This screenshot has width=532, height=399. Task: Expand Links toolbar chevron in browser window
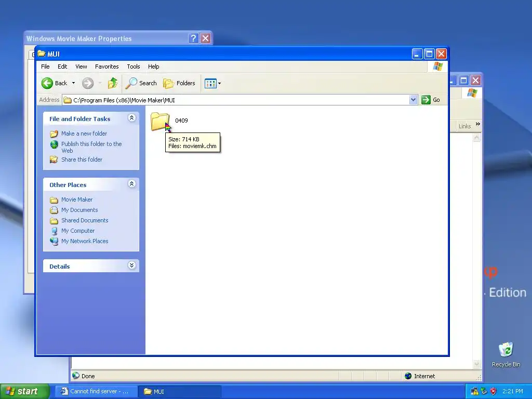478,124
